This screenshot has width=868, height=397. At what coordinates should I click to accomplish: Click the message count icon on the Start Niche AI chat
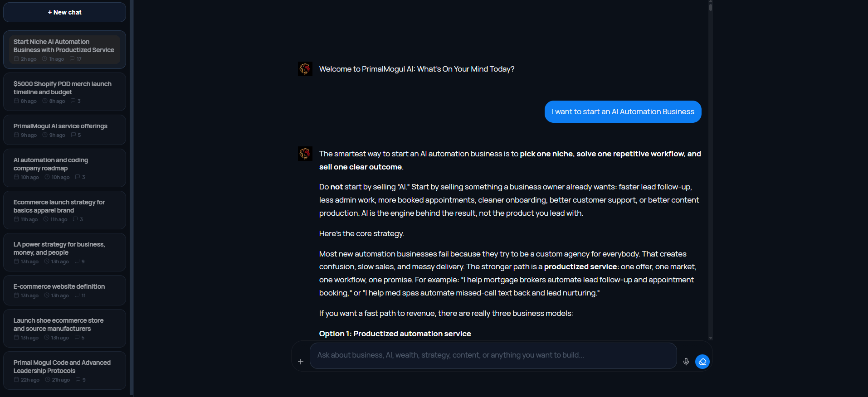tap(72, 59)
